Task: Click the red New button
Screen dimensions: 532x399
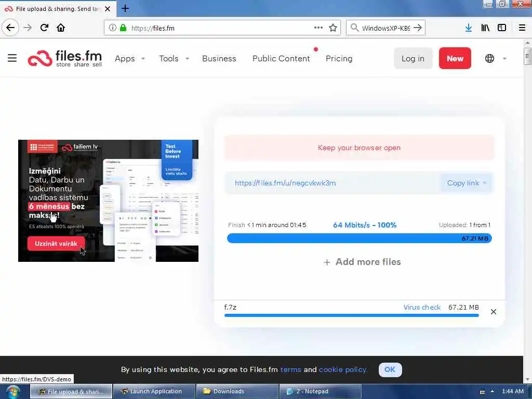Action: coord(455,58)
